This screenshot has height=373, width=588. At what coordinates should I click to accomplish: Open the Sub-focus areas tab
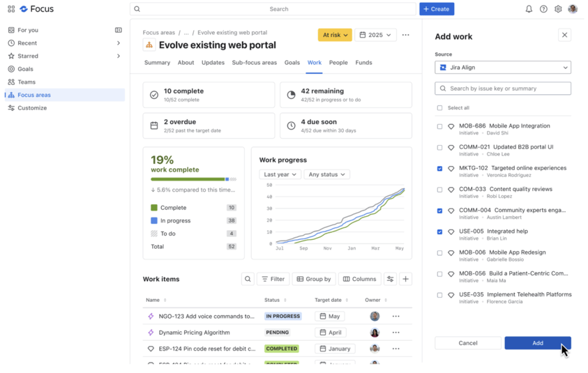254,63
